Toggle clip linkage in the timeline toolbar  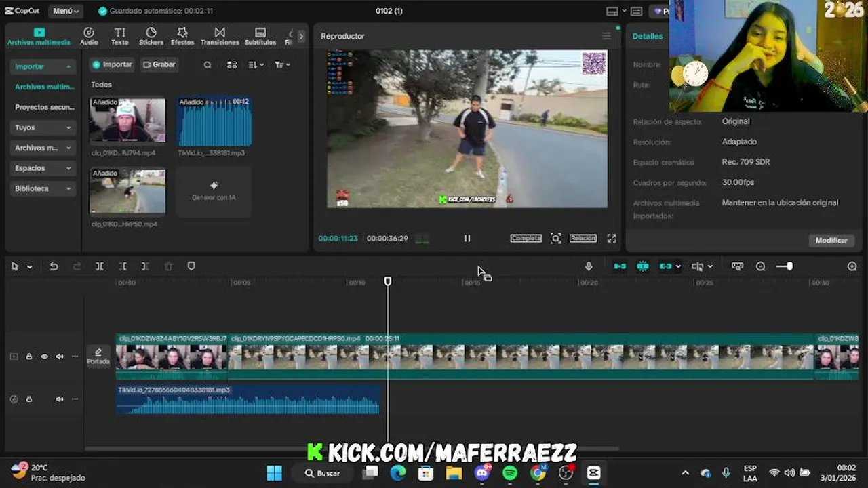(x=666, y=266)
